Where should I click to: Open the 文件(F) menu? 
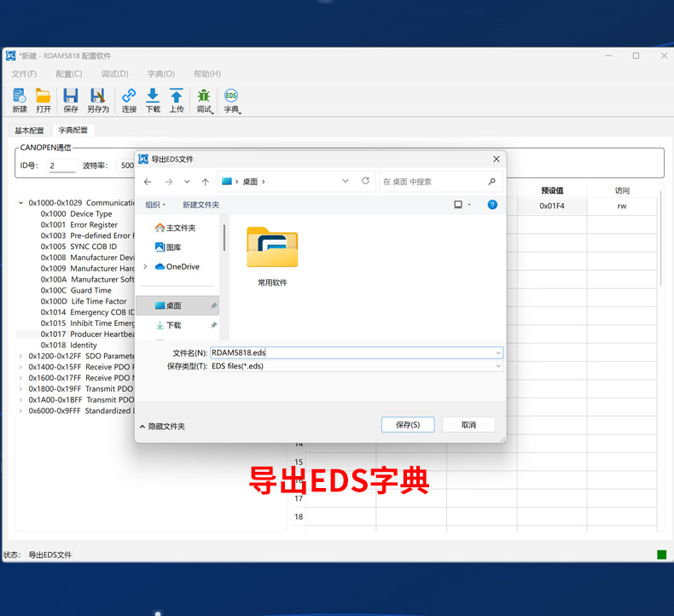point(24,74)
